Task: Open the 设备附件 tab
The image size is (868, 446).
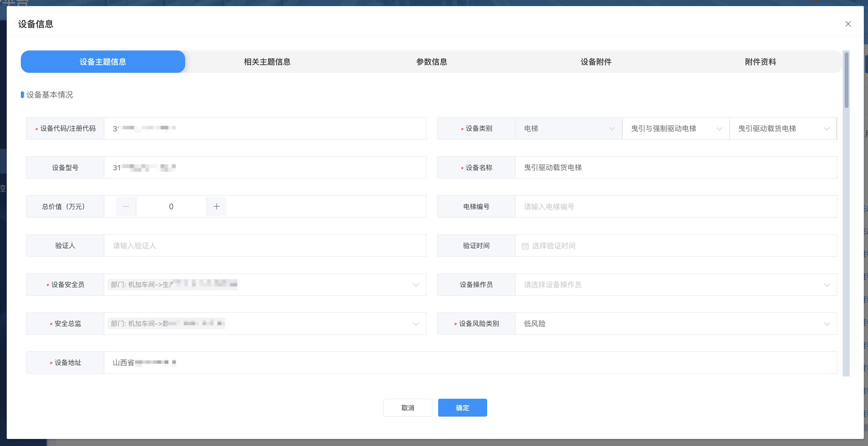Action: tap(596, 62)
